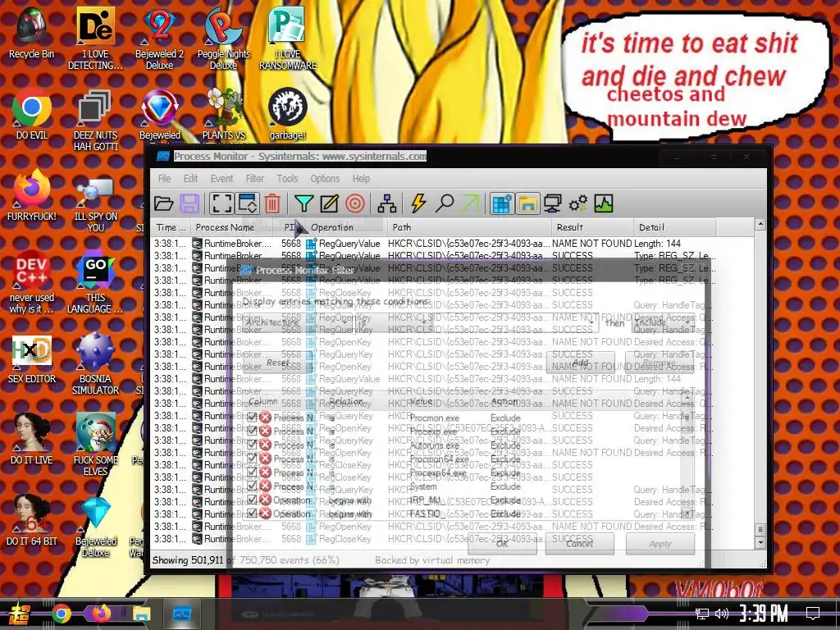Viewport: 840px width, 630px height.
Task: Click the Remove button in filter dialog
Action: [x=660, y=363]
